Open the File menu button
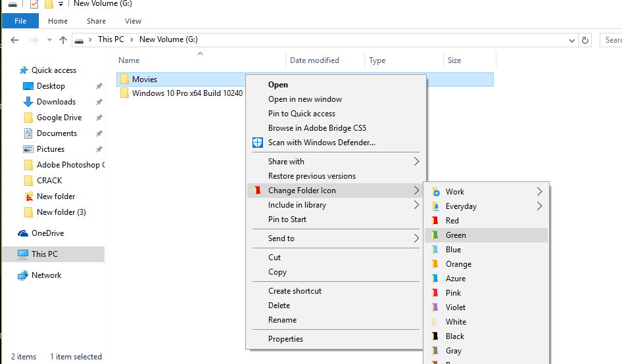Viewport: 622px width, 364px height. (x=20, y=21)
